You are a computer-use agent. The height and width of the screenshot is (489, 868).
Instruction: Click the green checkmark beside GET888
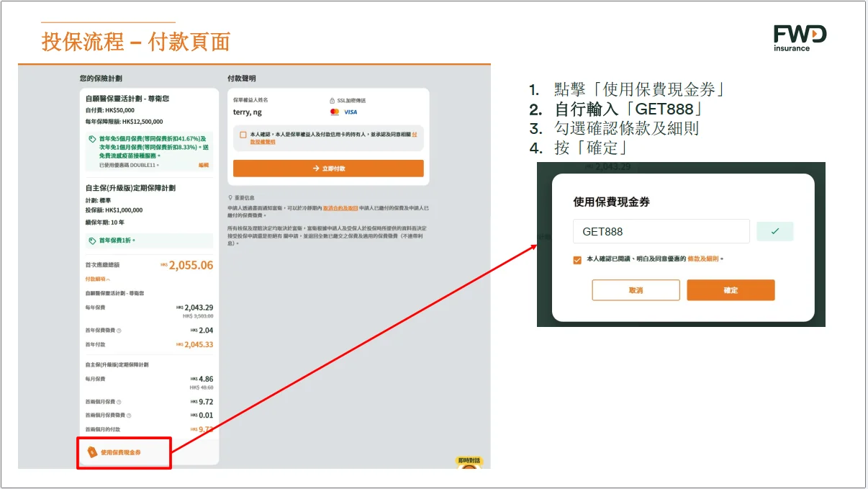point(774,231)
